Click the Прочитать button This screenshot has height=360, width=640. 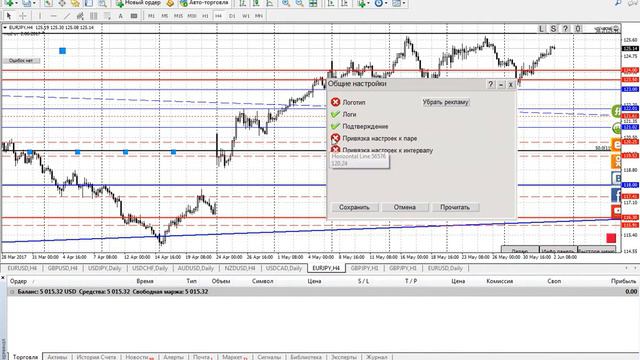point(455,207)
